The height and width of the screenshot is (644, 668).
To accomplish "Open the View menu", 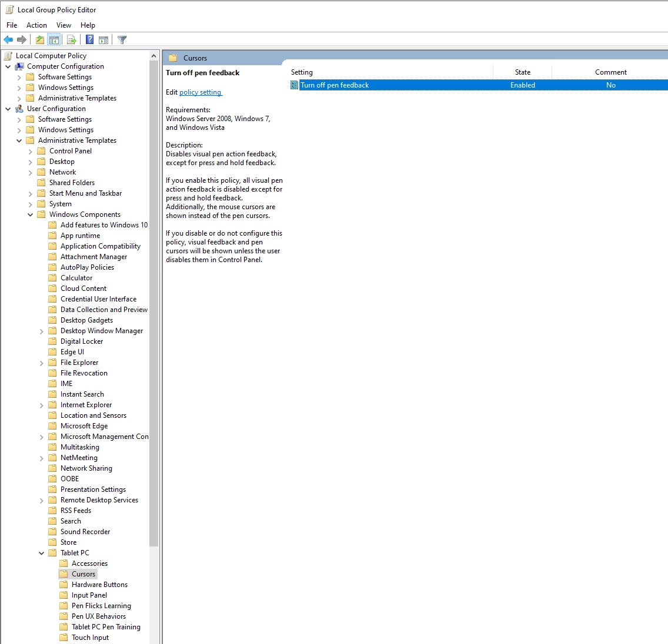I will [64, 25].
